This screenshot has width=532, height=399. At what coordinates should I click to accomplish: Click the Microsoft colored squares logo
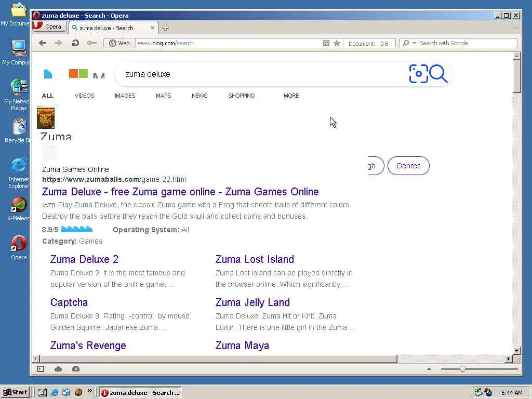[x=78, y=74]
